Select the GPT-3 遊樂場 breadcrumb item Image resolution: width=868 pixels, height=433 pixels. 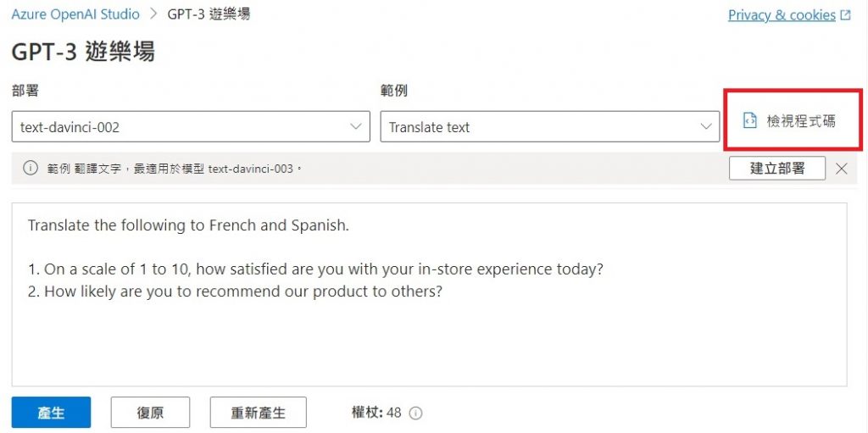tap(209, 14)
